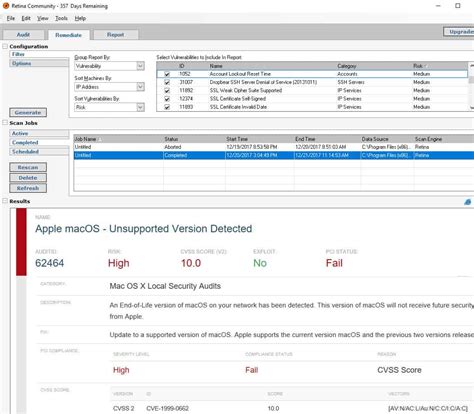Switch to the Report tab
This screenshot has width=474, height=414.
tap(116, 35)
